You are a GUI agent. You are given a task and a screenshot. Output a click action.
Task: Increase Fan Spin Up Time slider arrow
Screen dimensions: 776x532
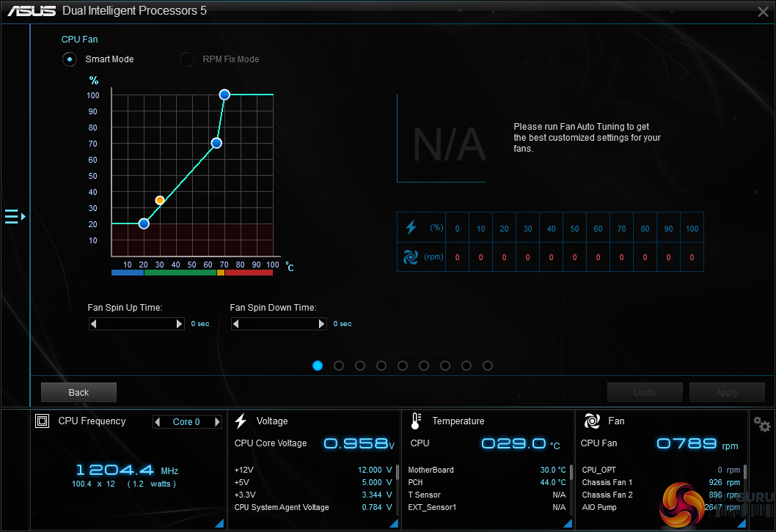coord(179,324)
